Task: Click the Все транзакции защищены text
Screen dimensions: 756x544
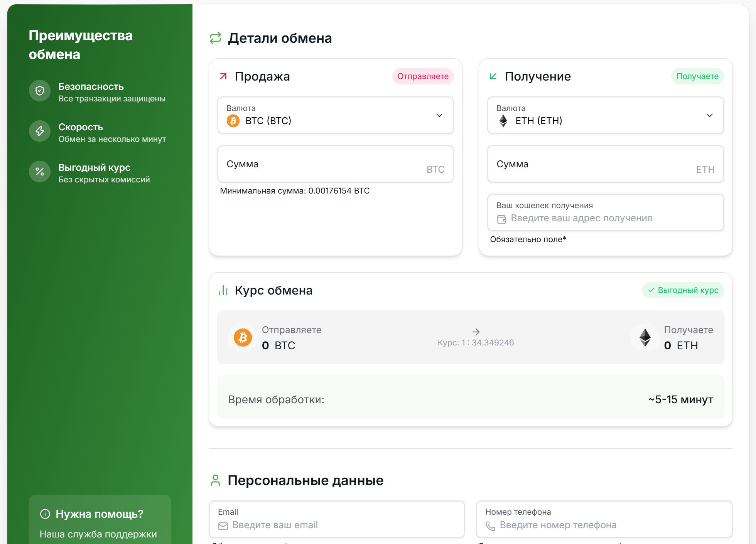Action: tap(112, 99)
